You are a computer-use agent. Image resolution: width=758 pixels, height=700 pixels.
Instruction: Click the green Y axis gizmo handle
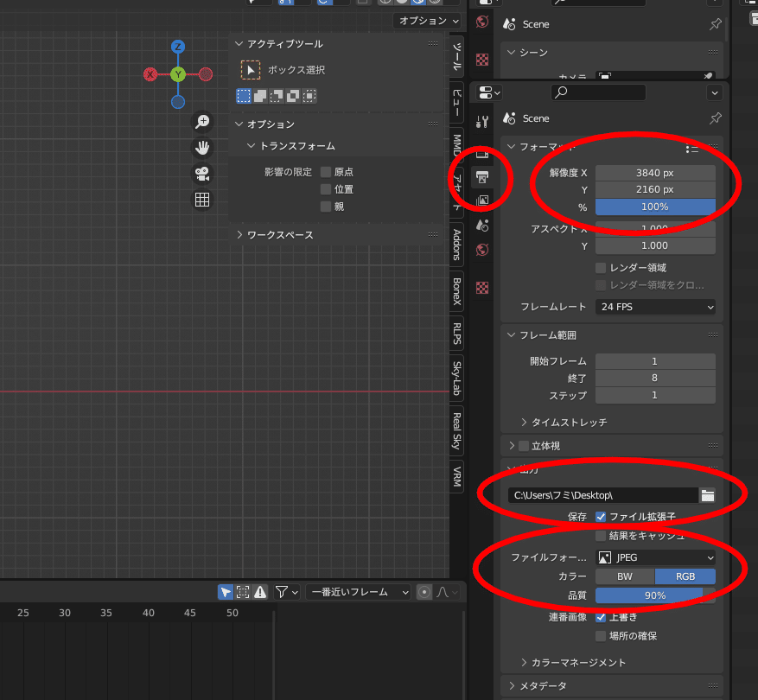(178, 74)
